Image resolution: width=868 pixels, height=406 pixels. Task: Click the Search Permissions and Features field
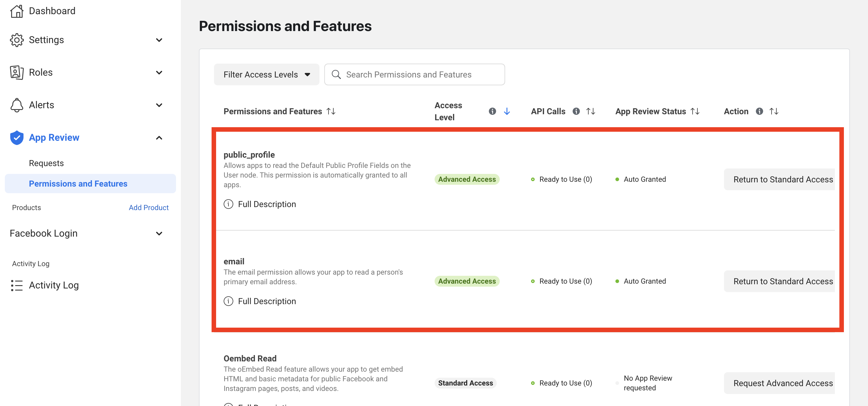point(414,74)
